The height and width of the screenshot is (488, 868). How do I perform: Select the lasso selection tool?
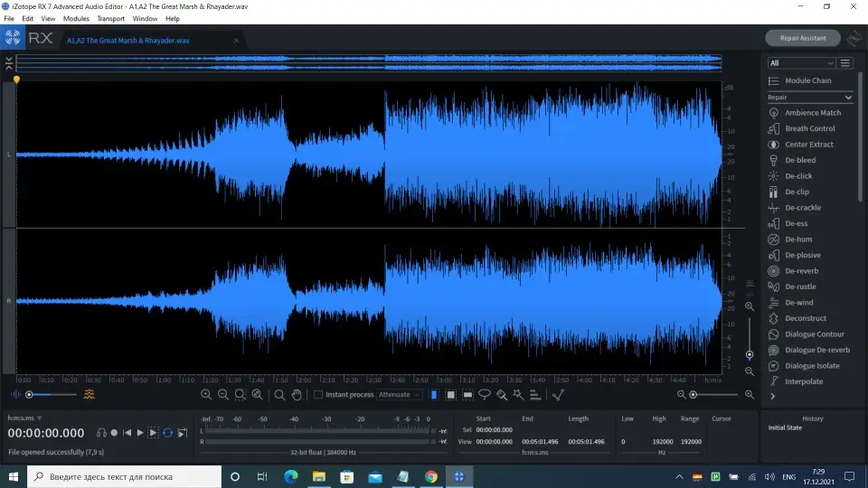[x=485, y=395]
